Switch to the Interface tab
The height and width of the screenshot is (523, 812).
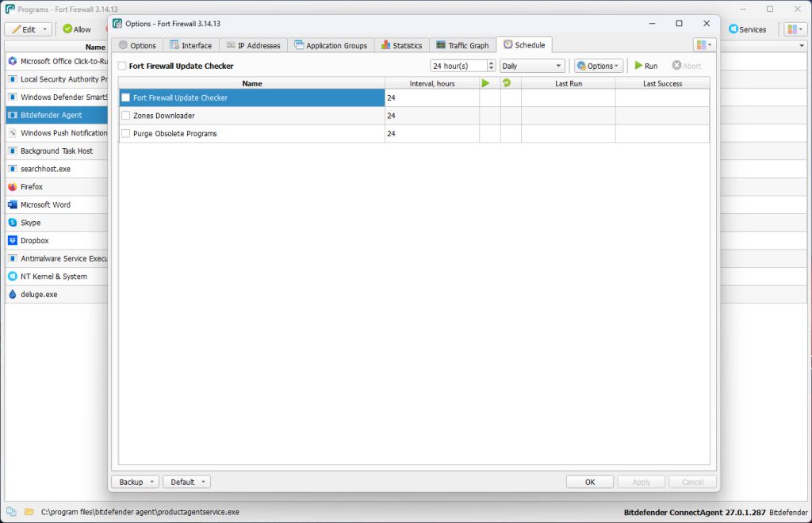pos(191,45)
